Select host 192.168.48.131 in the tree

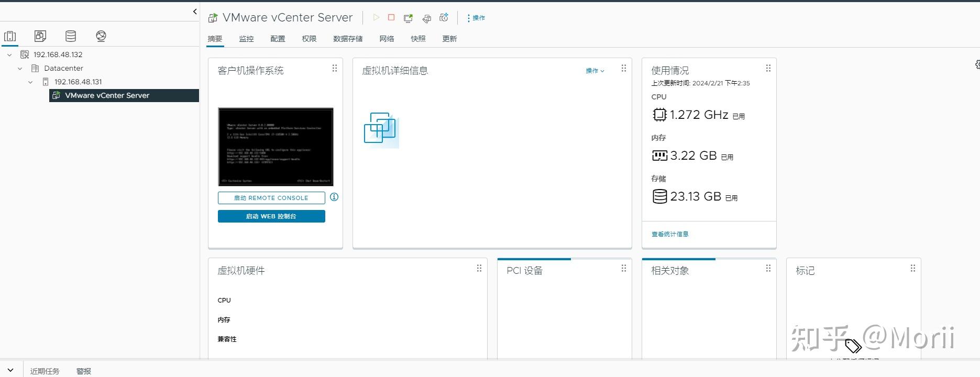click(x=78, y=82)
